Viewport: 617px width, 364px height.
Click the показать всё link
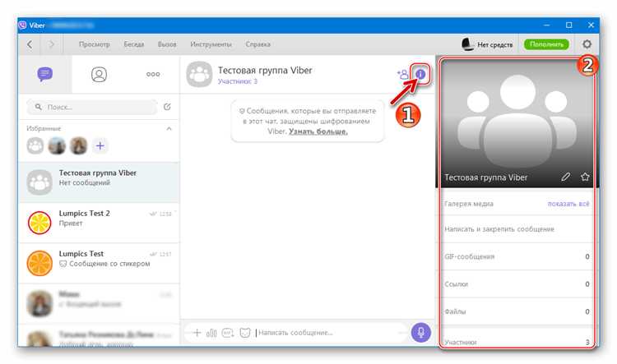click(568, 204)
